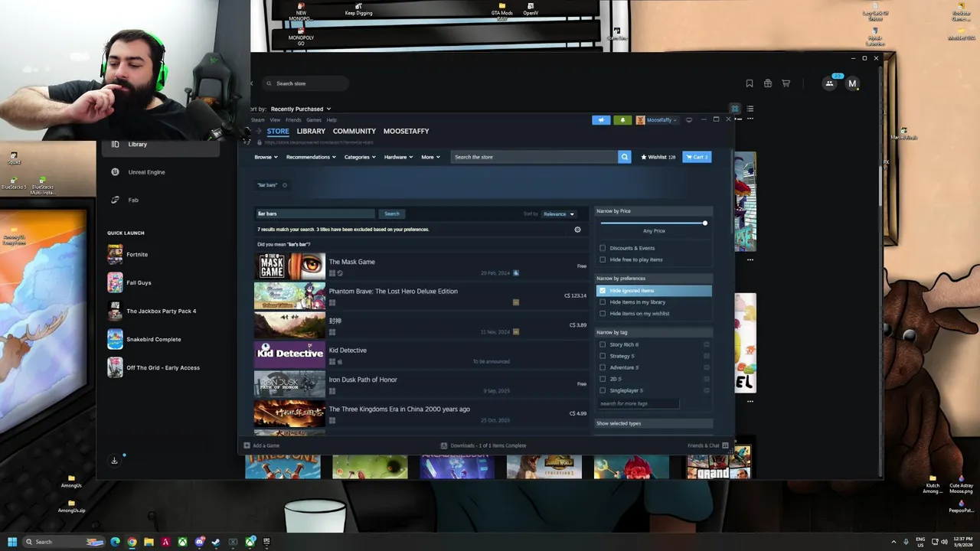Check the Singleplayer tag filter

click(603, 390)
